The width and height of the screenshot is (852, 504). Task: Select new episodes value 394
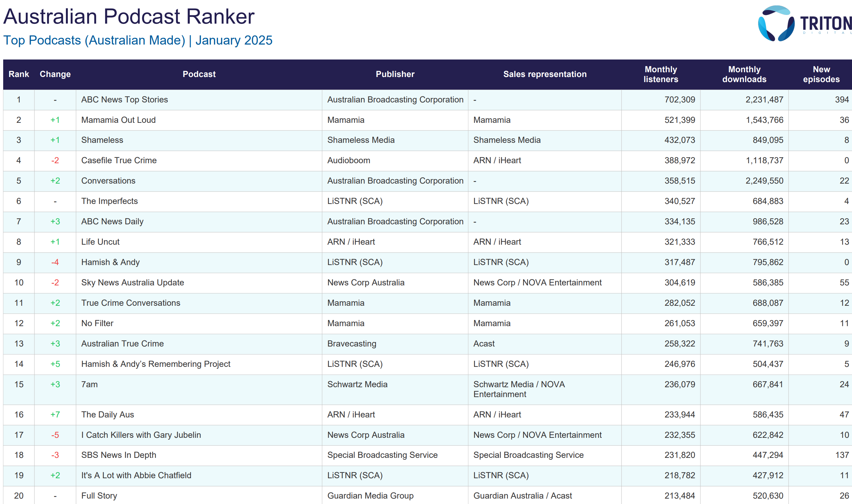[842, 100]
